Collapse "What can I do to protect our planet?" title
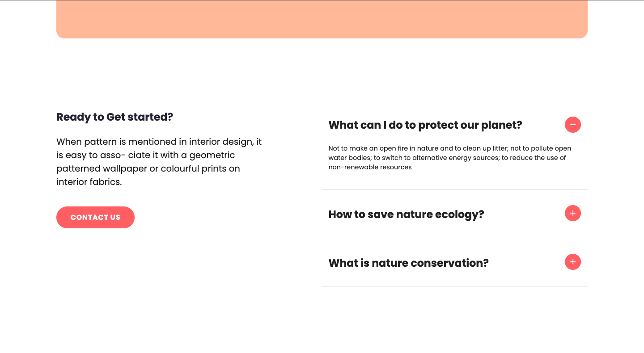The height and width of the screenshot is (353, 644). click(x=425, y=125)
